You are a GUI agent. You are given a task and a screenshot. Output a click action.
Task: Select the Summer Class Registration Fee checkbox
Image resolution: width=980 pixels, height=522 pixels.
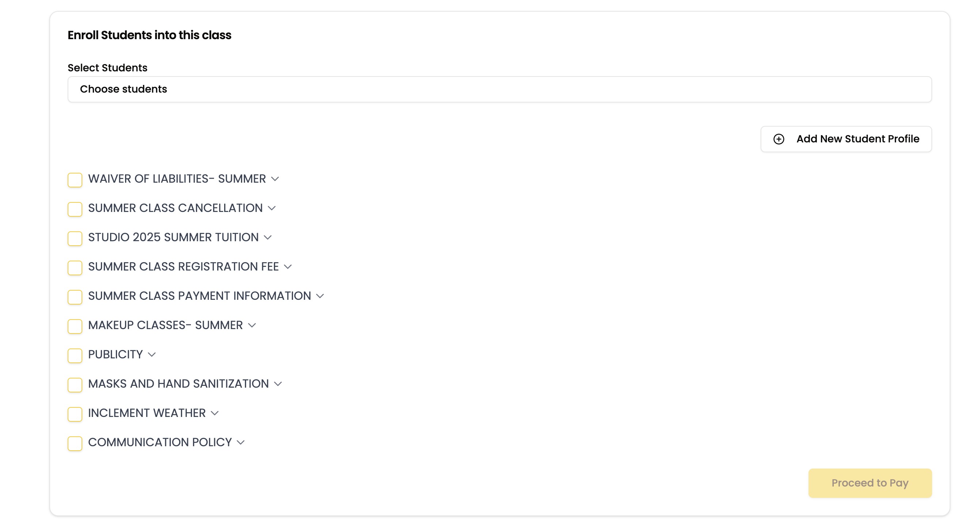(75, 268)
